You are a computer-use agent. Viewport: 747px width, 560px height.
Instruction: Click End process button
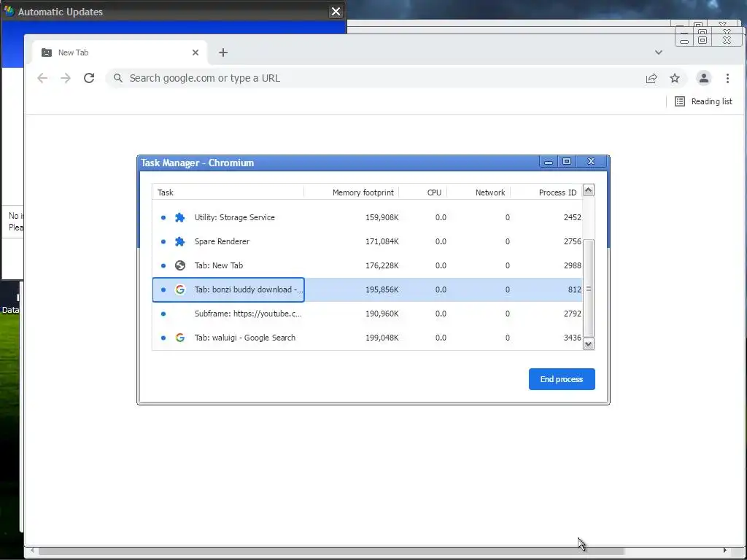point(562,379)
